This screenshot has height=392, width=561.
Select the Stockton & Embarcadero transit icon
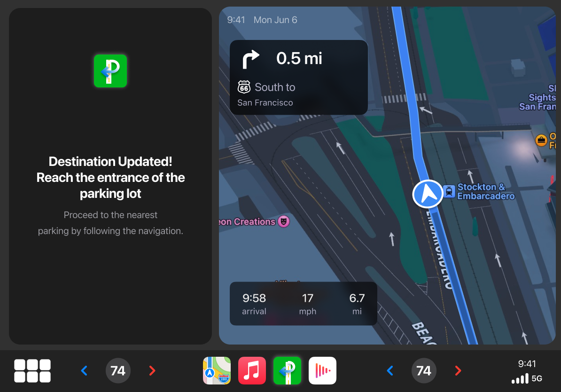pyautogui.click(x=449, y=191)
